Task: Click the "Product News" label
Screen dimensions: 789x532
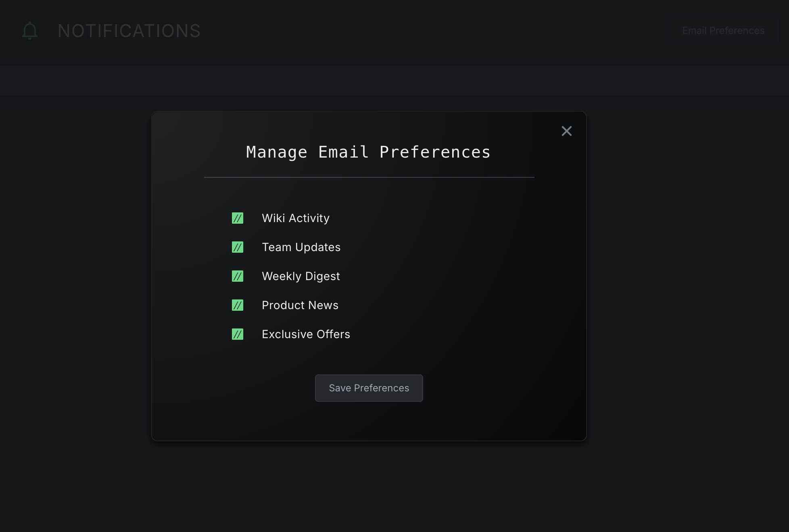Action: click(x=300, y=305)
